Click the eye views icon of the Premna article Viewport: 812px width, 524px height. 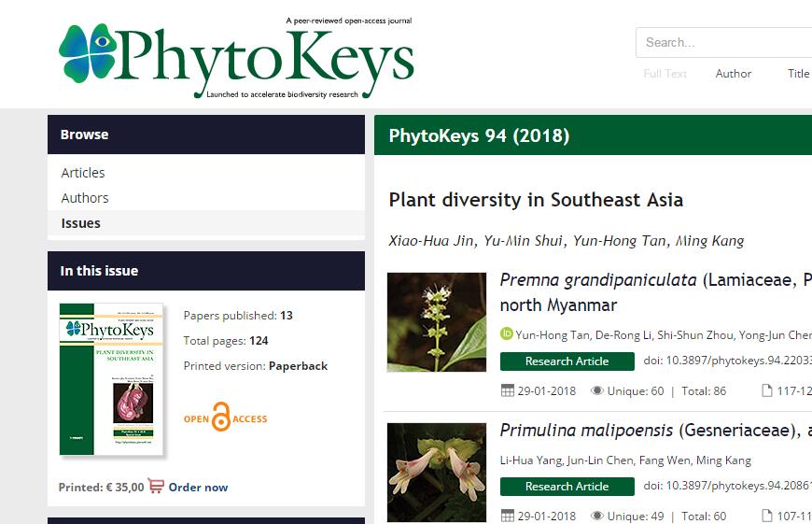click(x=597, y=390)
